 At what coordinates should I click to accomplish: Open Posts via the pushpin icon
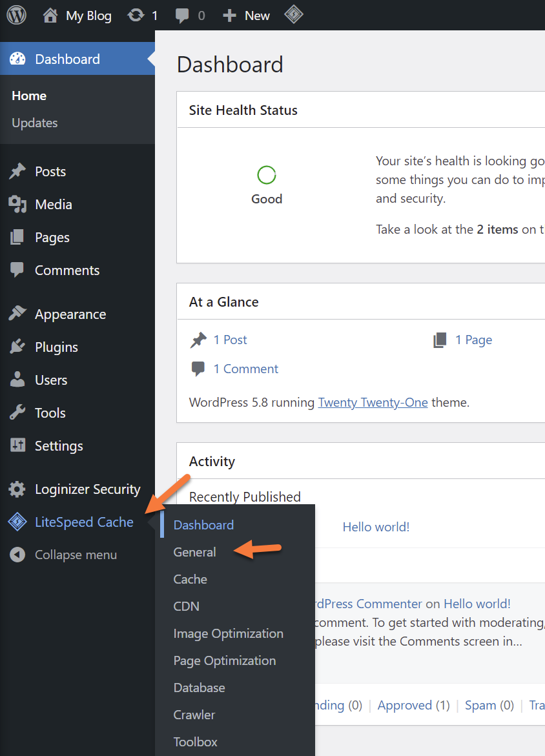tap(17, 172)
